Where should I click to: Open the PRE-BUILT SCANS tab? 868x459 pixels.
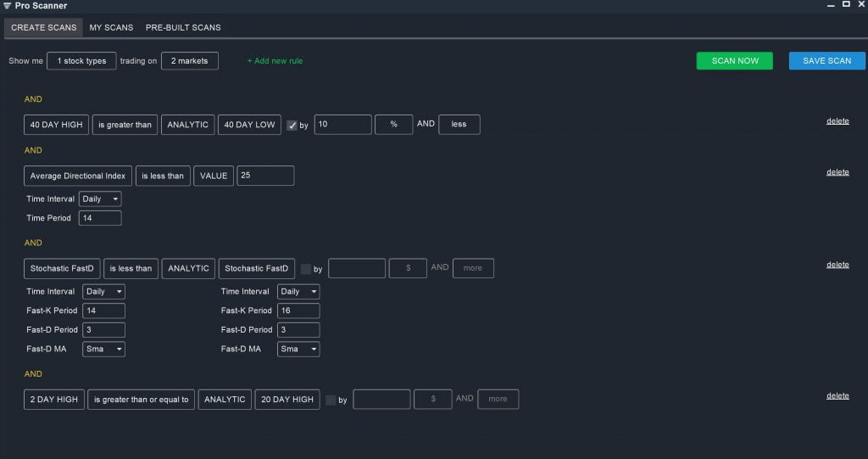pos(183,27)
